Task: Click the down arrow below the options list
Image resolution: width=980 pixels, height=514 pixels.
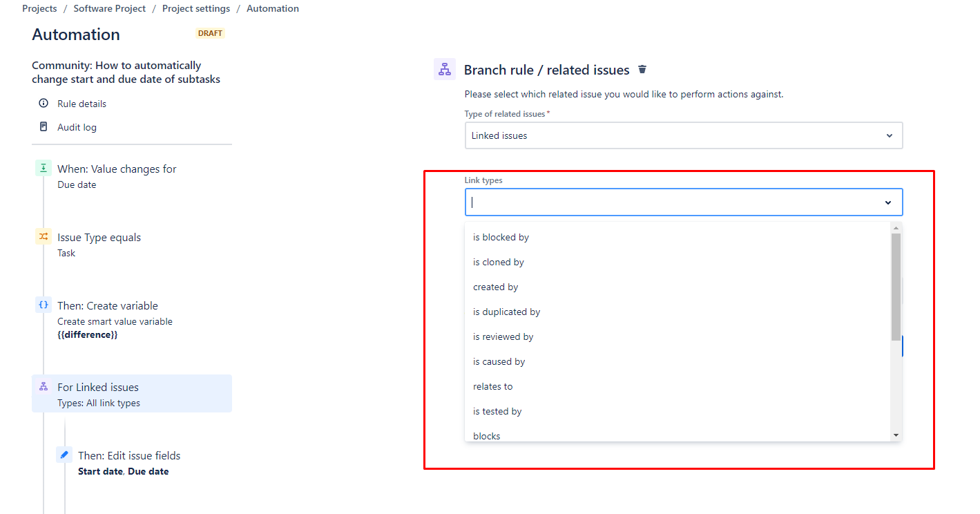Action: click(x=896, y=434)
